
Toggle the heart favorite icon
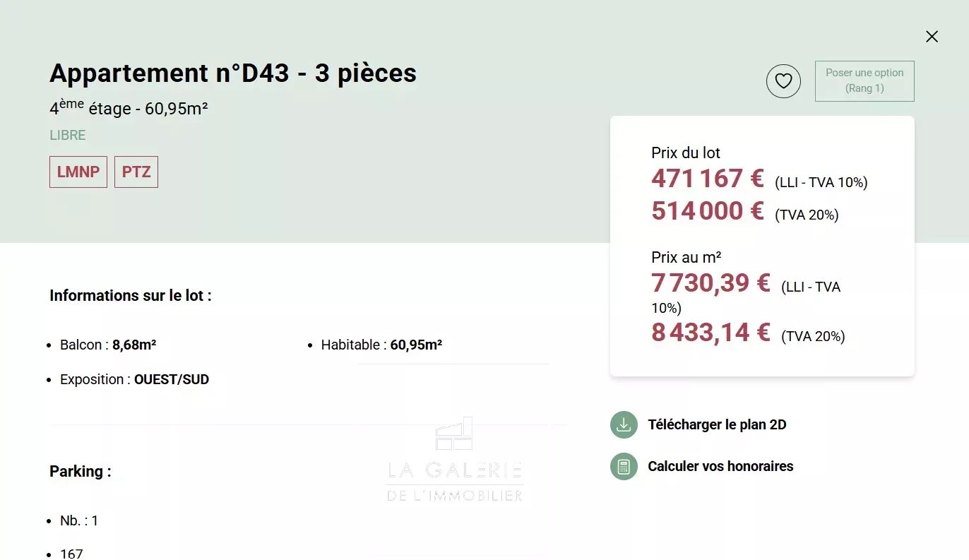tap(783, 81)
